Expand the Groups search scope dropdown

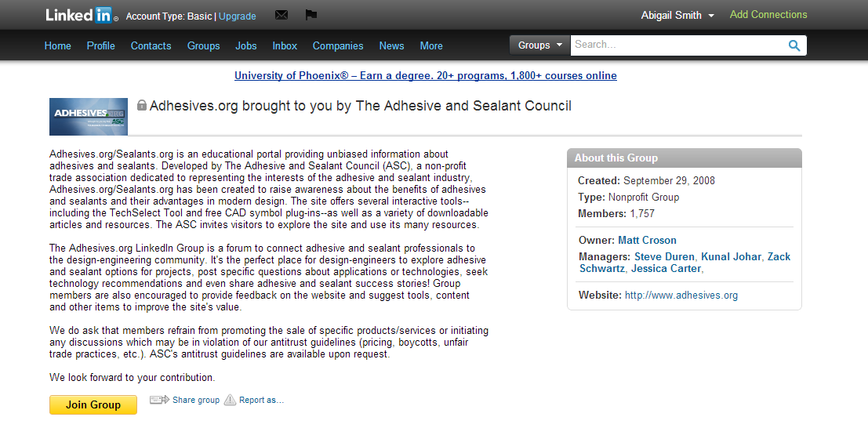540,45
